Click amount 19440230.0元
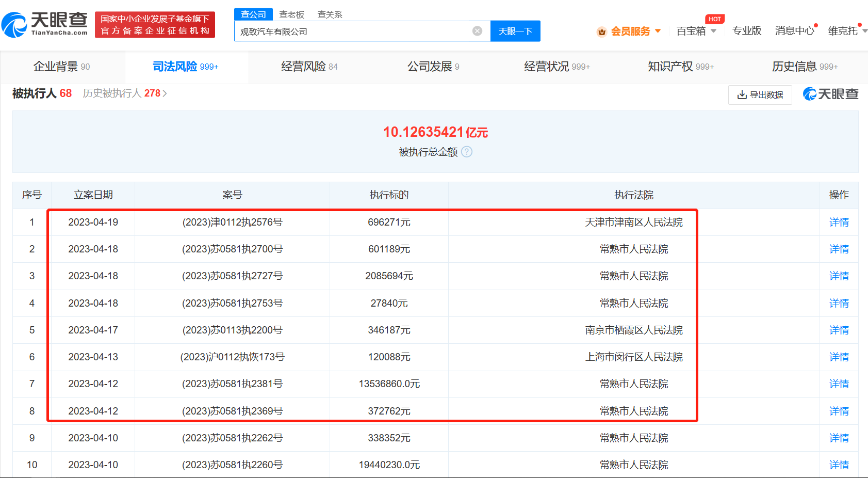Screen dimensions: 868x478 (x=389, y=465)
